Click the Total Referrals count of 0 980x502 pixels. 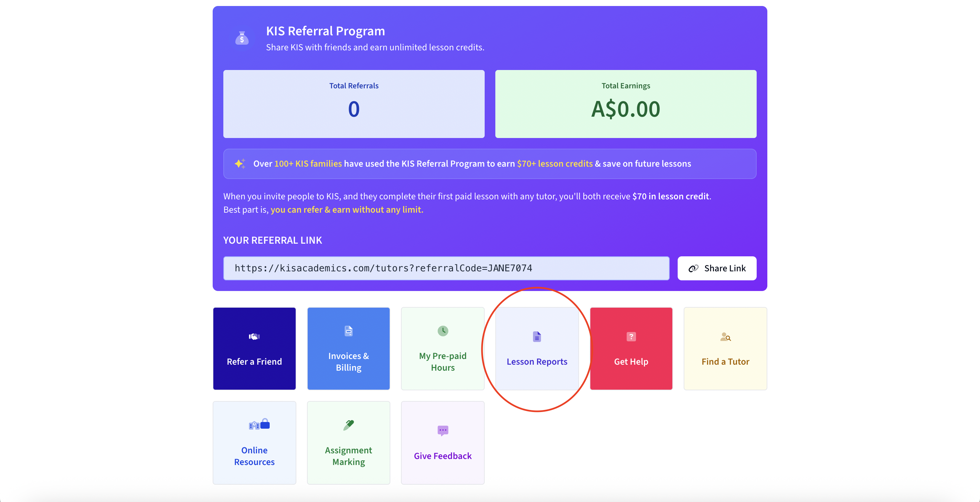(x=354, y=109)
